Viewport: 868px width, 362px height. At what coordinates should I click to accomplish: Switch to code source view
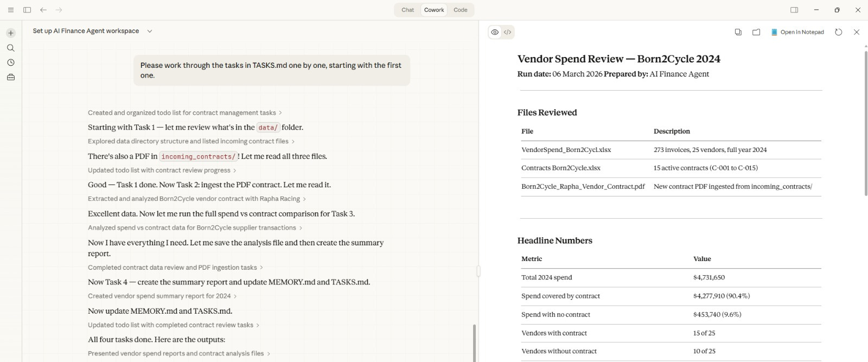[508, 32]
